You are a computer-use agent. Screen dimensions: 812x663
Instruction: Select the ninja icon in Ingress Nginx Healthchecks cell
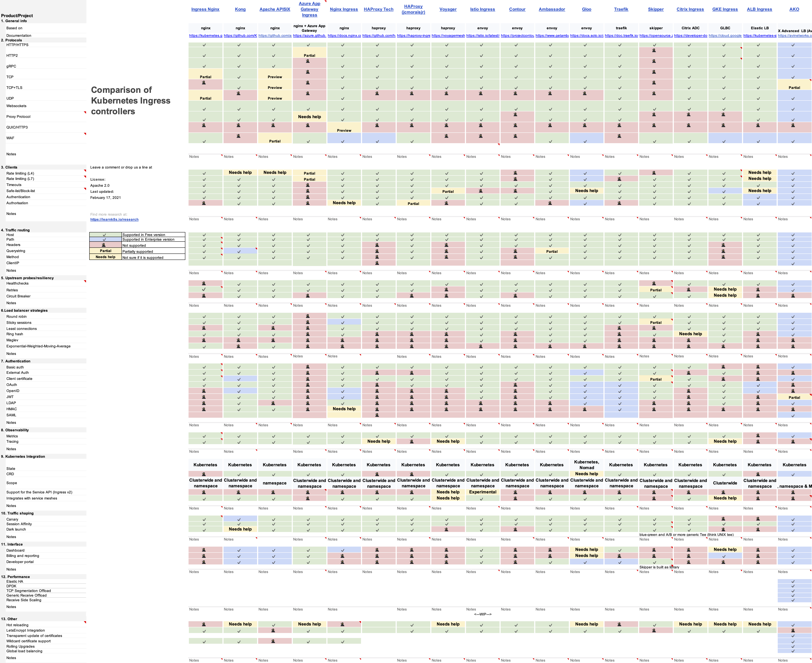(204, 283)
